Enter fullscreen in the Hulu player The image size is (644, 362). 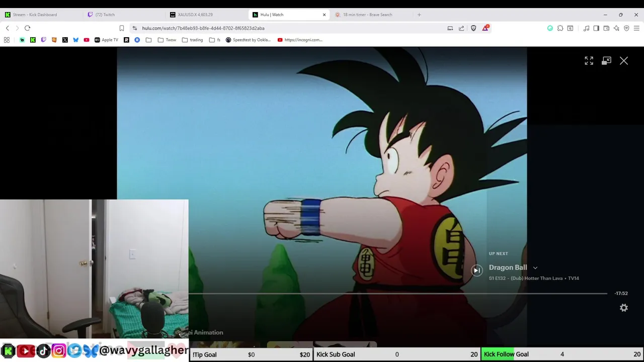pyautogui.click(x=589, y=61)
